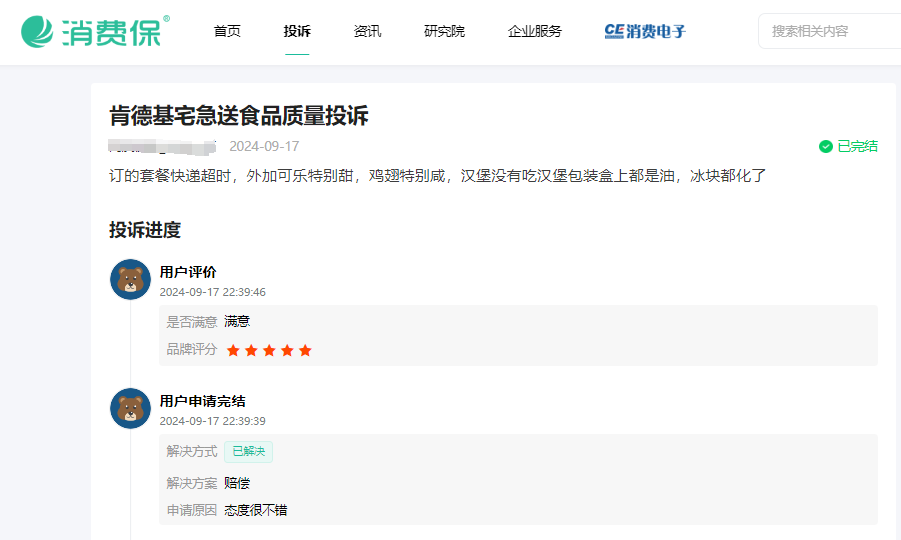Click the fifth rating star
This screenshot has width=901, height=540.
(x=305, y=350)
